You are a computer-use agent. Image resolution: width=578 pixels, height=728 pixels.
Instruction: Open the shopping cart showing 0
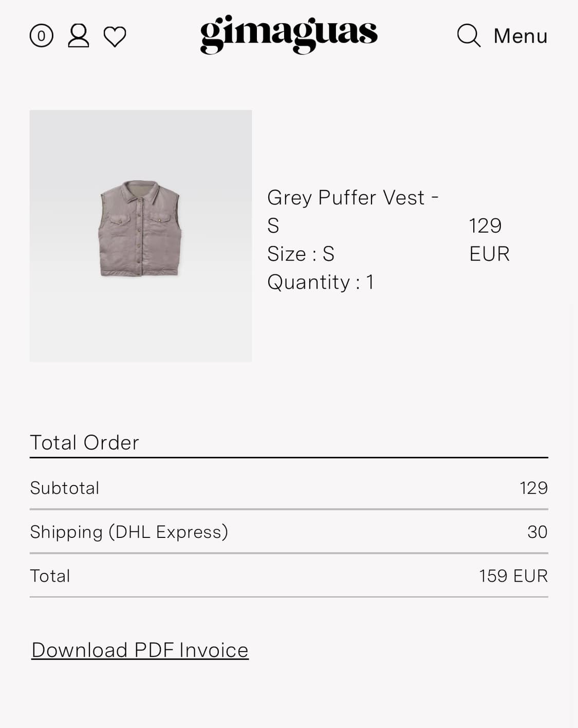41,36
